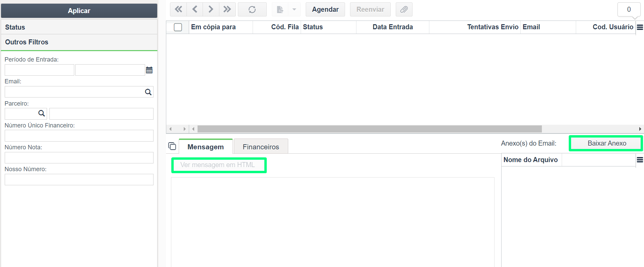Go to first page of results
Screen dimensions: 644x267
click(x=178, y=9)
